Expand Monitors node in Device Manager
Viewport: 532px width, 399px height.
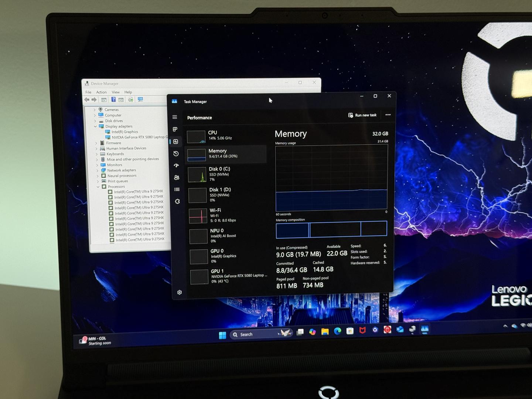(97, 165)
